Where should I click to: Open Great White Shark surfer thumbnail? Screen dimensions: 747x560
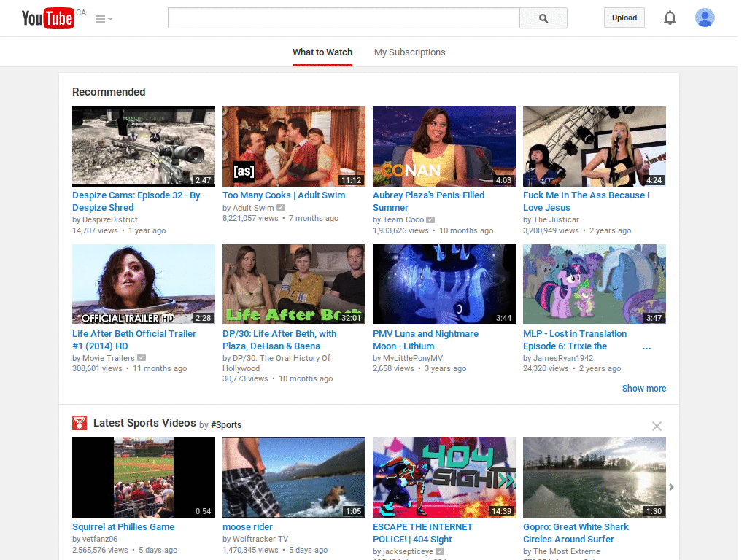(x=595, y=478)
